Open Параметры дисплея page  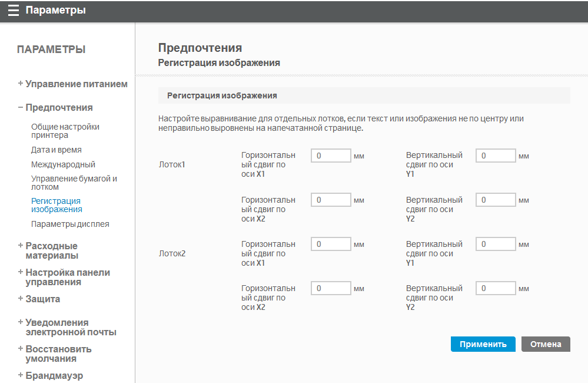pos(70,224)
